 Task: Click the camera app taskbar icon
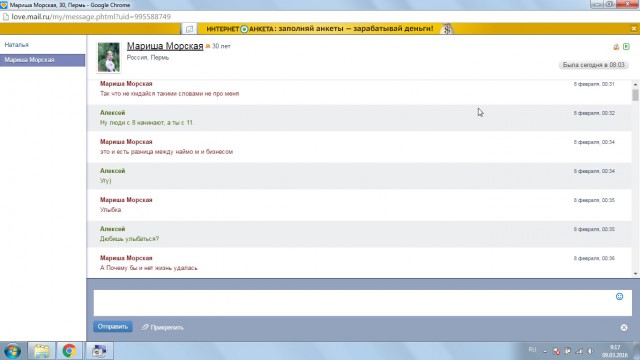[99, 351]
